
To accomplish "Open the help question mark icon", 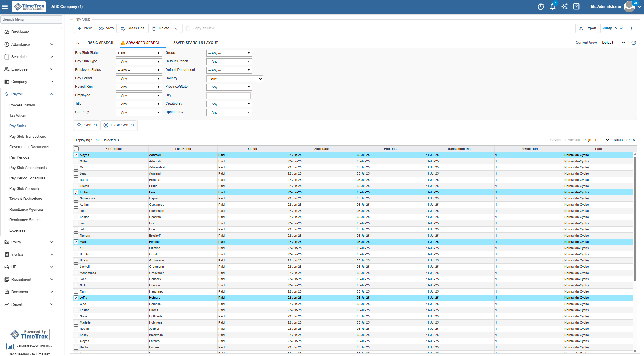I will (x=576, y=6).
